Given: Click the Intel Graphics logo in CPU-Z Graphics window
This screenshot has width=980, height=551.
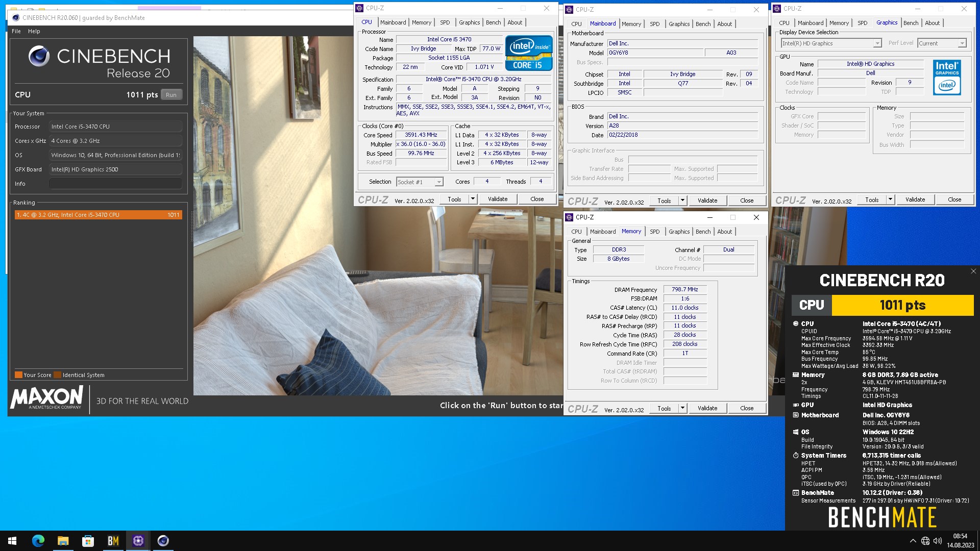Looking at the screenshot, I should tap(947, 78).
